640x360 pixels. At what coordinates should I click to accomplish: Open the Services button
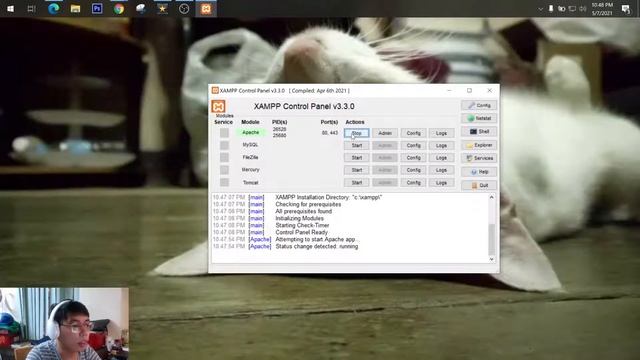click(479, 158)
